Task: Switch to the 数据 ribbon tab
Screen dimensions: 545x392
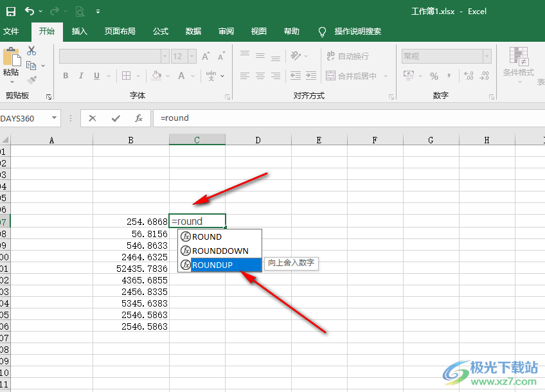Action: coord(193,31)
